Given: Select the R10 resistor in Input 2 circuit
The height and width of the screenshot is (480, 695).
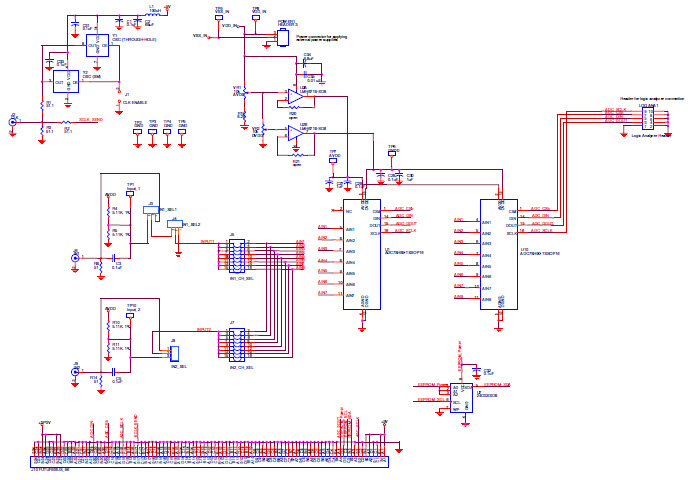Looking at the screenshot, I should pyautogui.click(x=108, y=326).
